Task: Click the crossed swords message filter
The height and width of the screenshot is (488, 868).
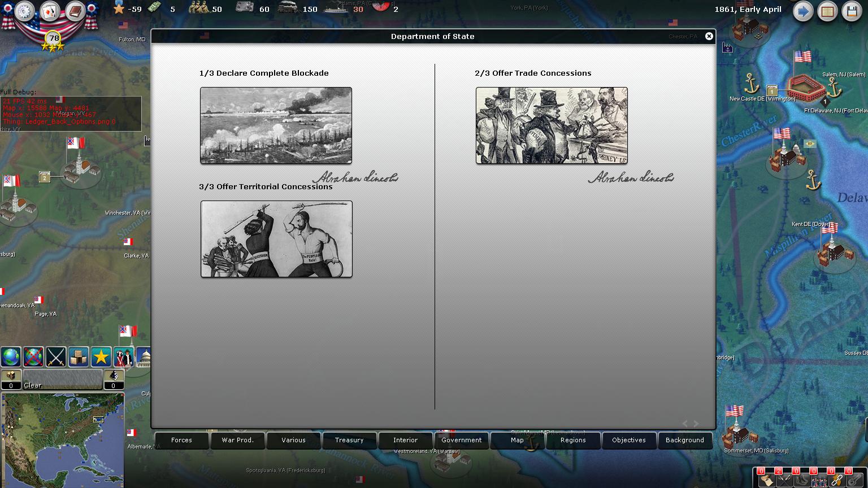Action: (783, 480)
